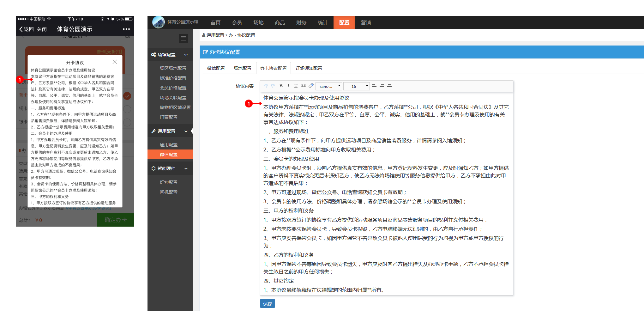
Task: Open 储物柜区域设置 in the sidebar
Action: [175, 107]
